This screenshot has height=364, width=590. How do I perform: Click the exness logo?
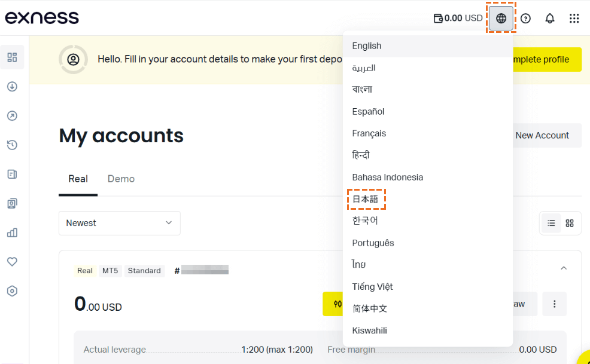click(42, 18)
